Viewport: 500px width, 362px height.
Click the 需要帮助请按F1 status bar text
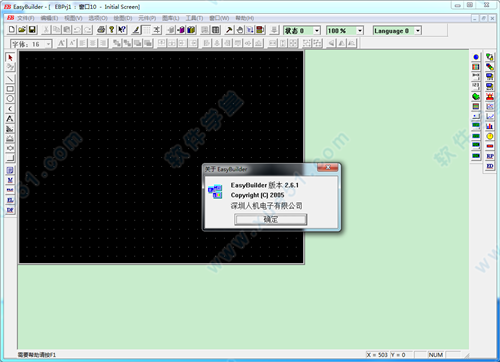37,355
